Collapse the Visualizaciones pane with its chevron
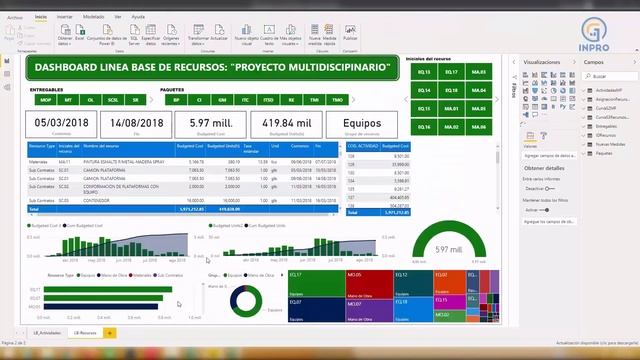The width and height of the screenshot is (640, 360). coord(574,62)
